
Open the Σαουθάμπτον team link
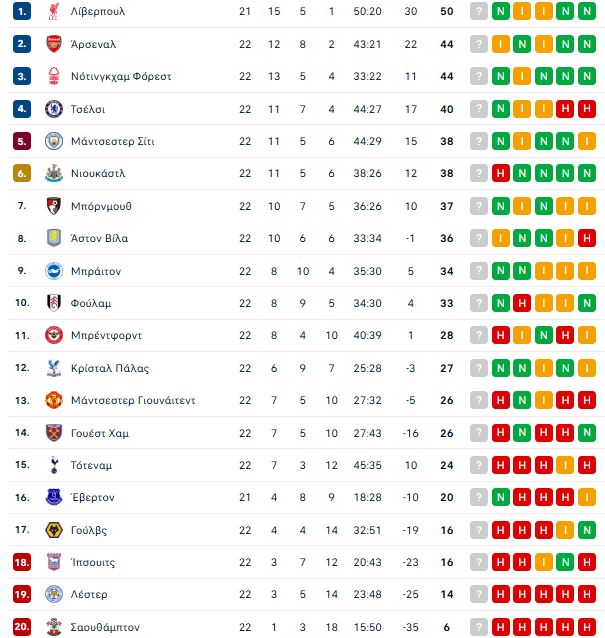point(105,627)
